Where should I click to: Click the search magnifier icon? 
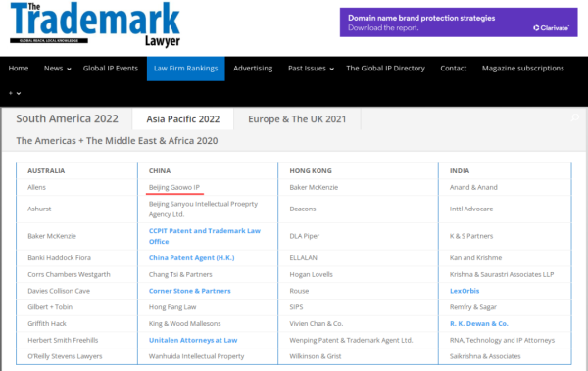pyautogui.click(x=574, y=118)
